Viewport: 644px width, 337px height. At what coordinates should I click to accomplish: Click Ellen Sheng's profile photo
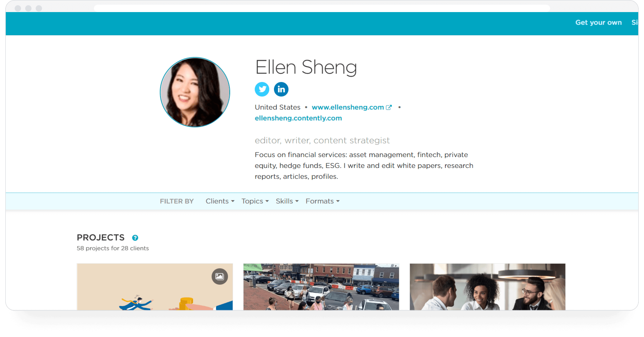pyautogui.click(x=195, y=92)
